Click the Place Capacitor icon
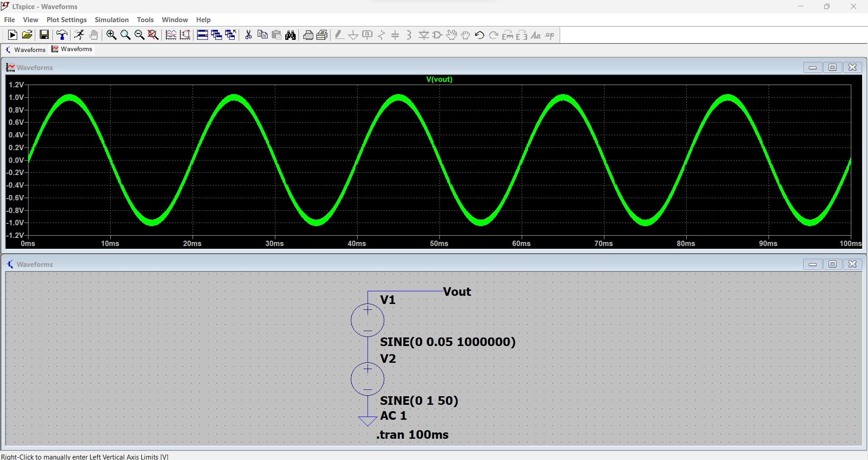 click(x=395, y=35)
